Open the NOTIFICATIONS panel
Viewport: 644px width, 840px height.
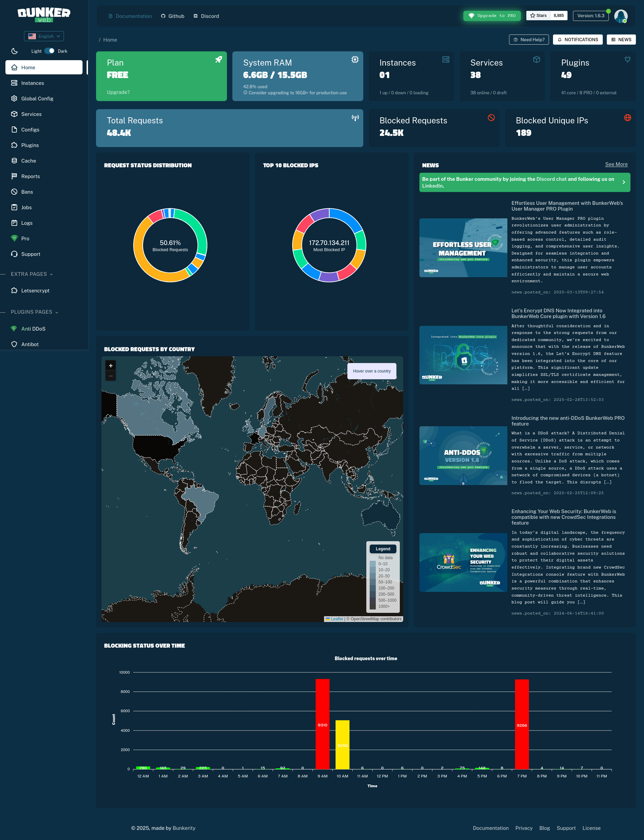[578, 40]
